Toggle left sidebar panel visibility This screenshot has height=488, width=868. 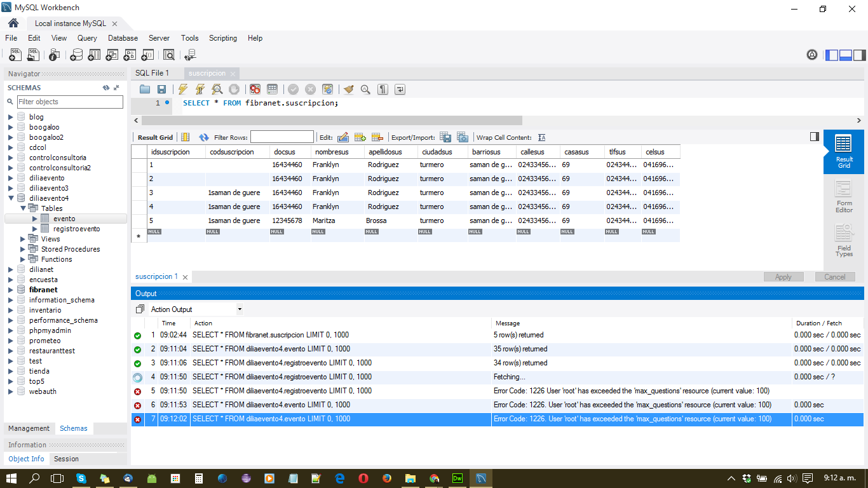pyautogui.click(x=832, y=55)
